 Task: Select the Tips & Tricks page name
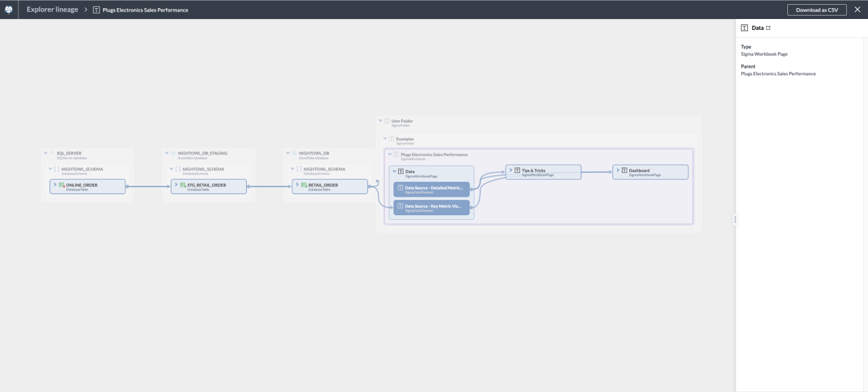click(x=534, y=170)
